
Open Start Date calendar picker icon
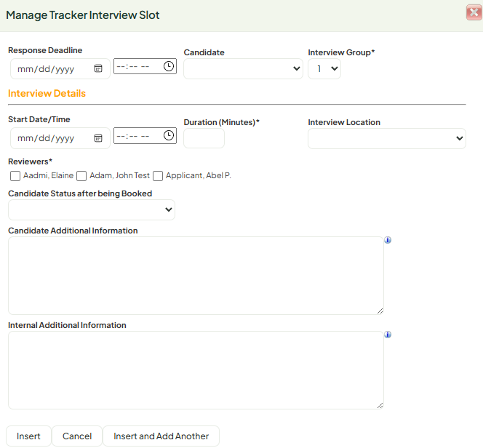tap(98, 138)
